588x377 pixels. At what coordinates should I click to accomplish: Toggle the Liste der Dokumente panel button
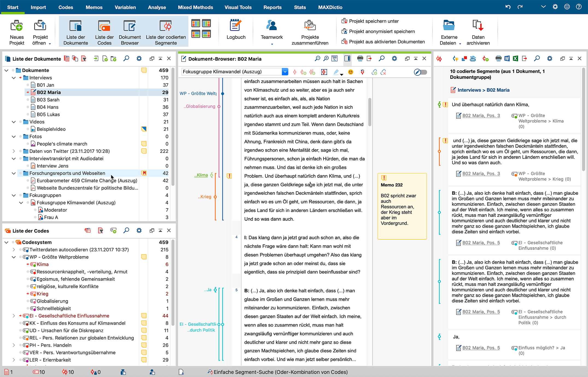click(x=76, y=32)
